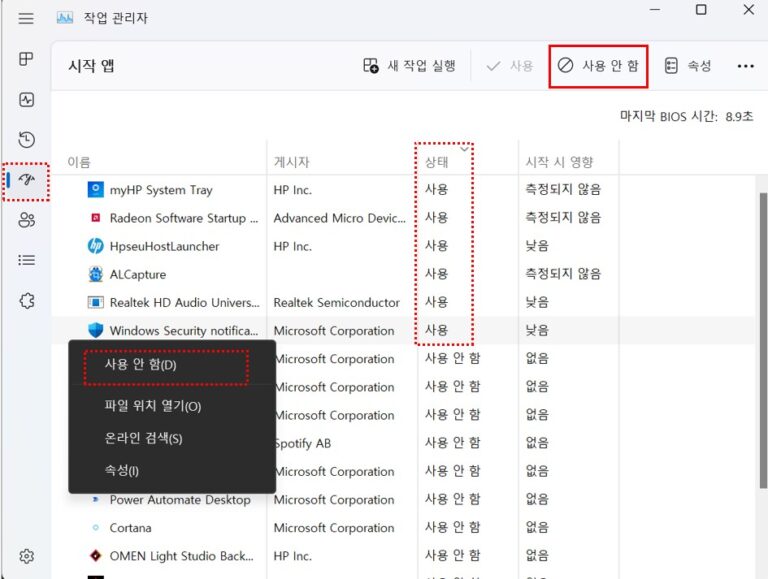Viewport: 768px width, 579px height.
Task: Select the Cortana row
Action: click(403, 528)
